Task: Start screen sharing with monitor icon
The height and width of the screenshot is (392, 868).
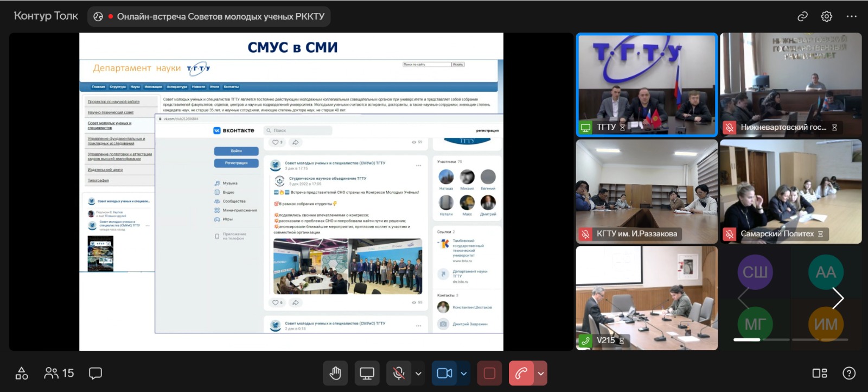Action: (367, 374)
